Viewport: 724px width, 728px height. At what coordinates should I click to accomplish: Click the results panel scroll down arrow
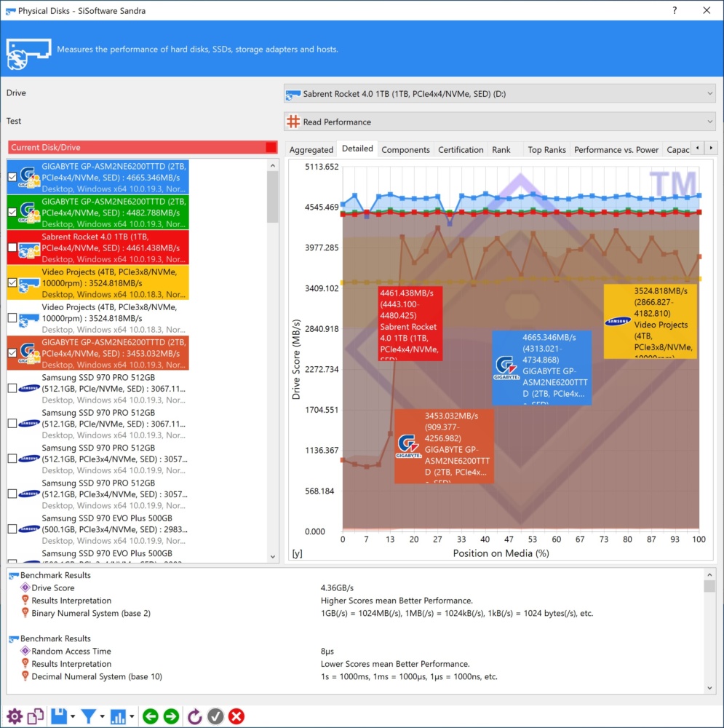click(x=709, y=688)
